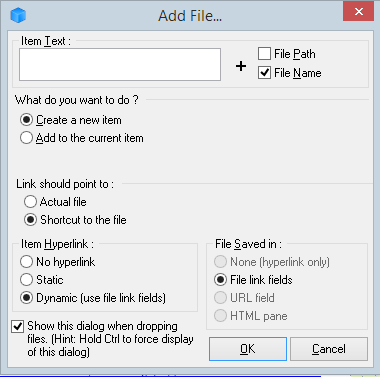Click the blue cube app icon
This screenshot has height=377, width=380.
18,15
